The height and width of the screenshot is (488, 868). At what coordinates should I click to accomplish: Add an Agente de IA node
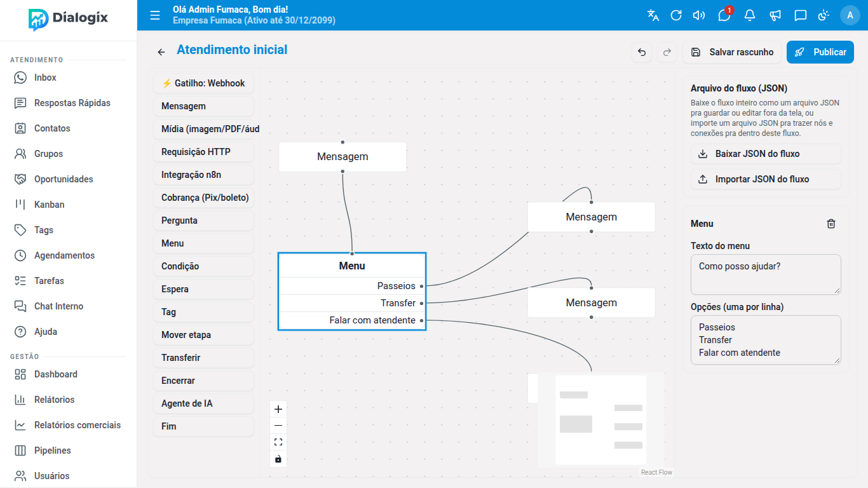coord(203,403)
